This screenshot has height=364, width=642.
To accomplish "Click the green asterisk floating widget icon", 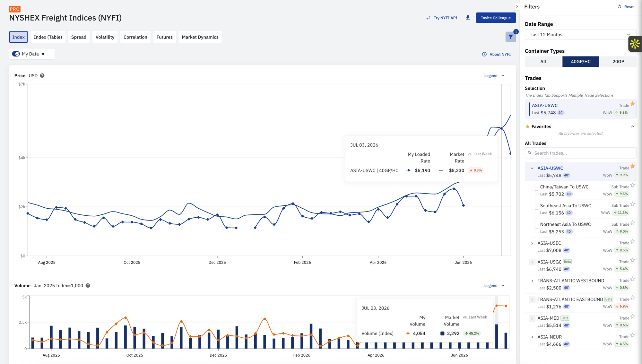I will point(635,44).
